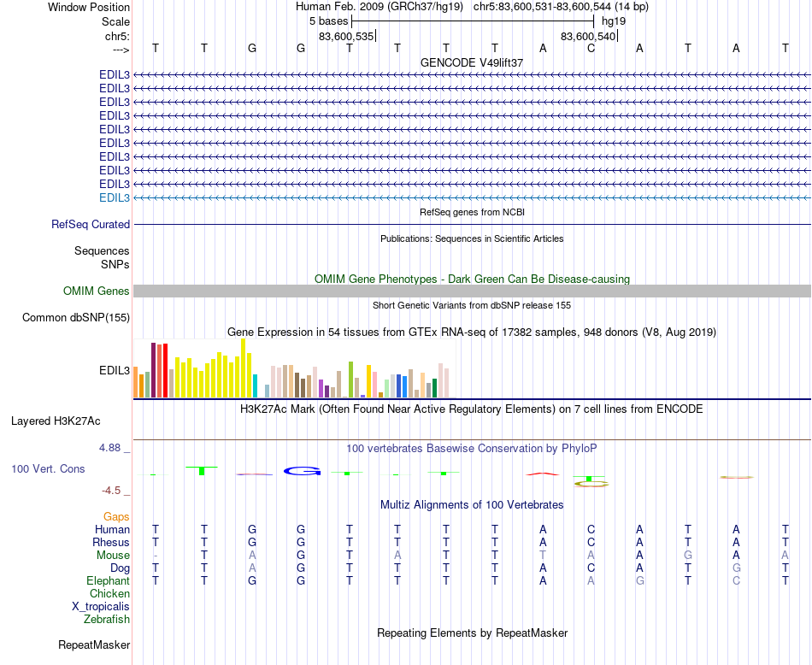
Task: Click the light-blue EDIL3 transcript label
Action: [x=115, y=197]
